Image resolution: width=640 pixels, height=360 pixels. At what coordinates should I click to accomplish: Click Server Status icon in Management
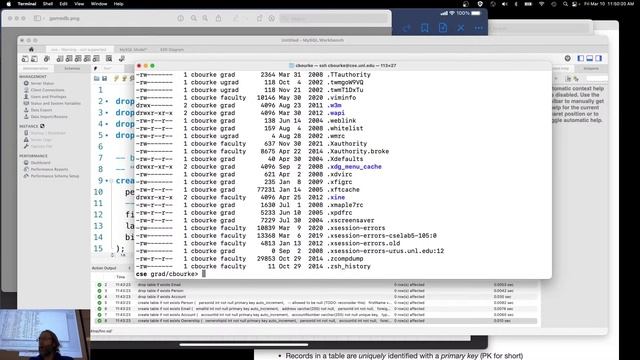(x=26, y=83)
